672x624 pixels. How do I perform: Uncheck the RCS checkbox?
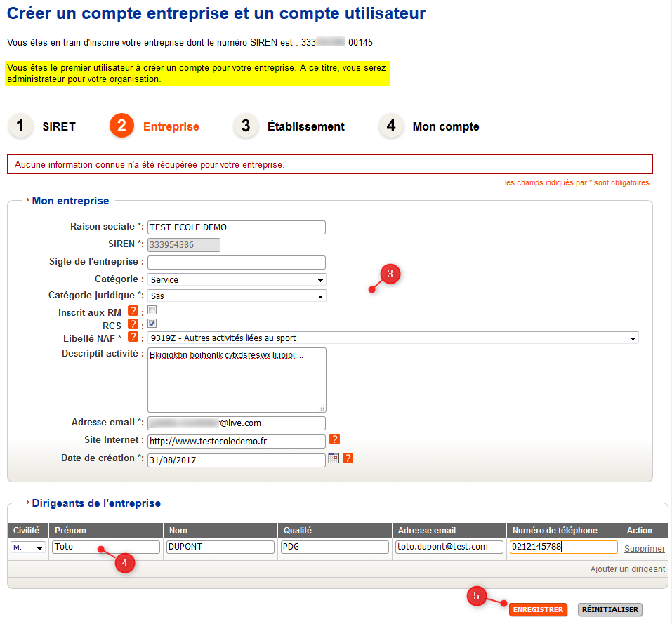[x=152, y=324]
